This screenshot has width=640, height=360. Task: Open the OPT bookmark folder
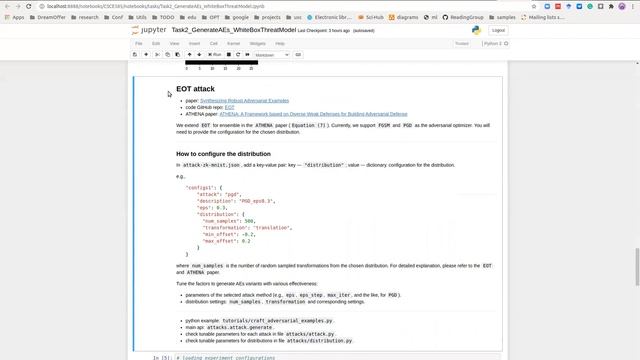pos(211,18)
